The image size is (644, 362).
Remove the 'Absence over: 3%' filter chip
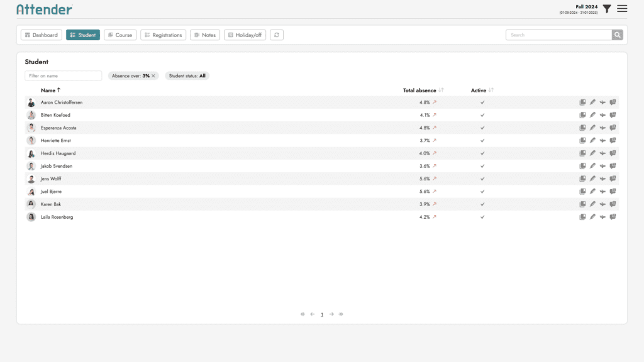click(x=153, y=76)
